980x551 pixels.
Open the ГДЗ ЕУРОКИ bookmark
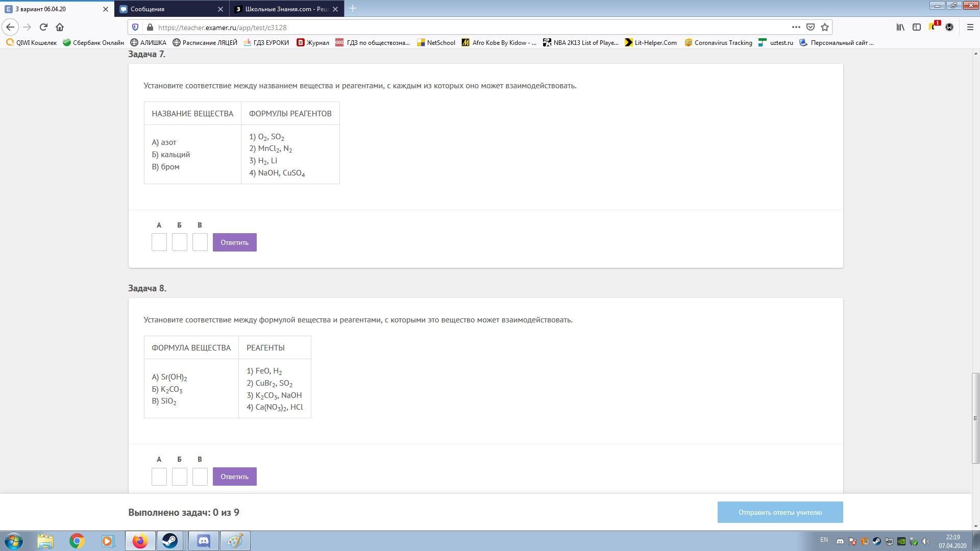tap(266, 43)
